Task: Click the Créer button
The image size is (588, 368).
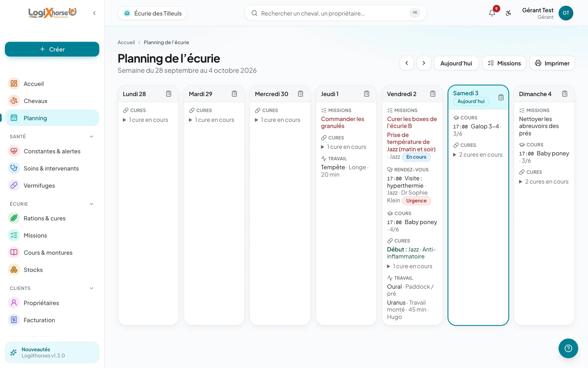Action: click(x=52, y=49)
